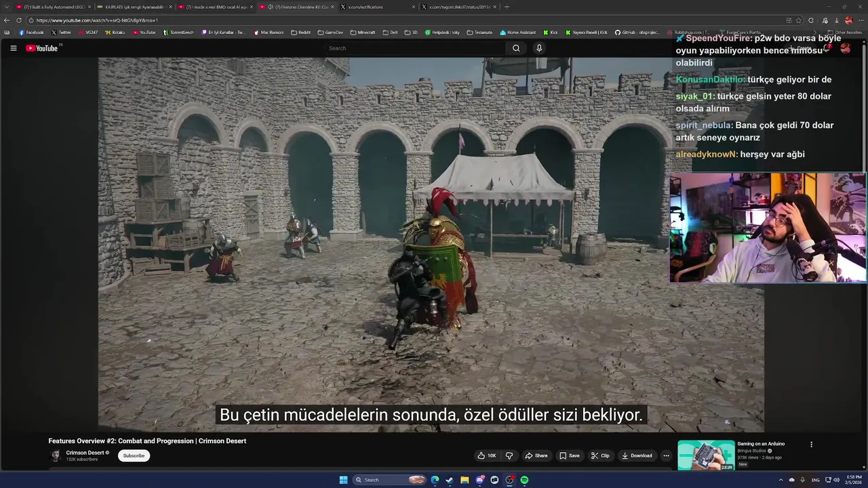
Task: Open the Gaming on an Arduino title
Action: click(x=761, y=444)
